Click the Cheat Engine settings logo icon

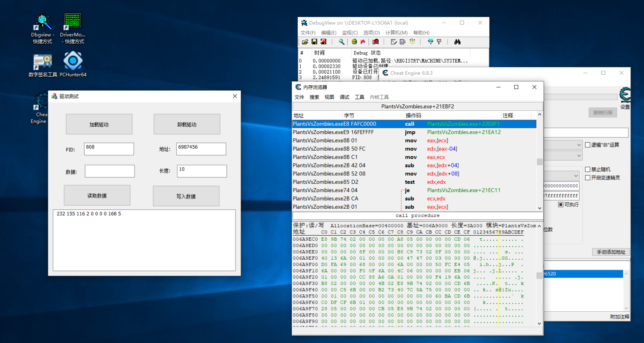click(625, 95)
